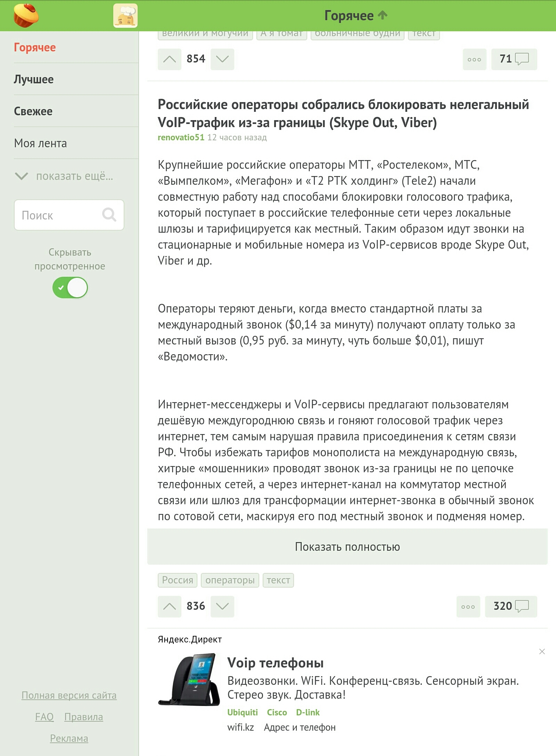Upvote the post rated 854

[x=170, y=59]
